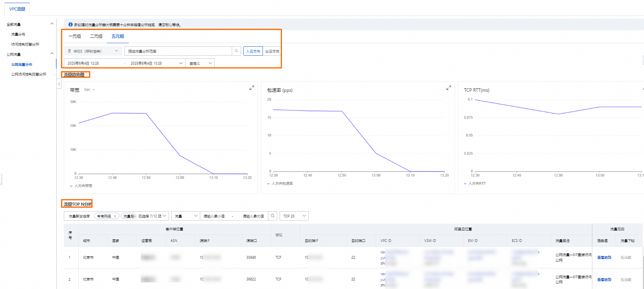Click 查看趋势 link in row 1
The width and height of the screenshot is (644, 289).
pyautogui.click(x=604, y=257)
